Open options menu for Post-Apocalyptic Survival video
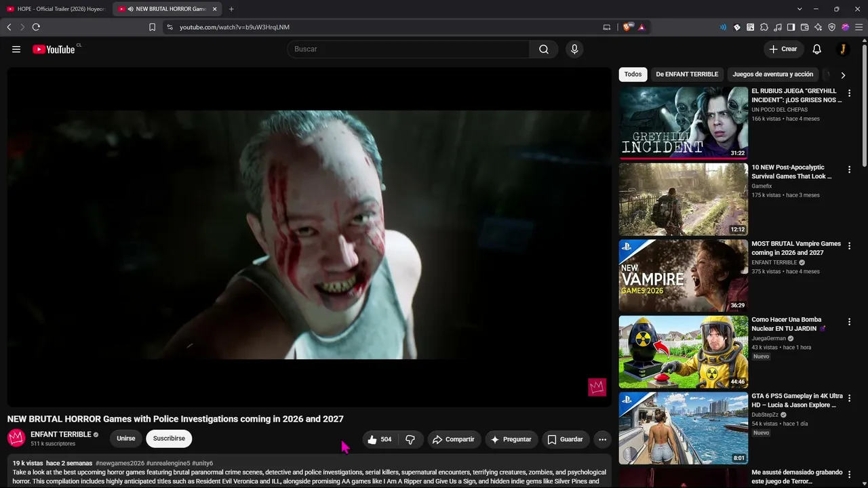 coord(849,169)
